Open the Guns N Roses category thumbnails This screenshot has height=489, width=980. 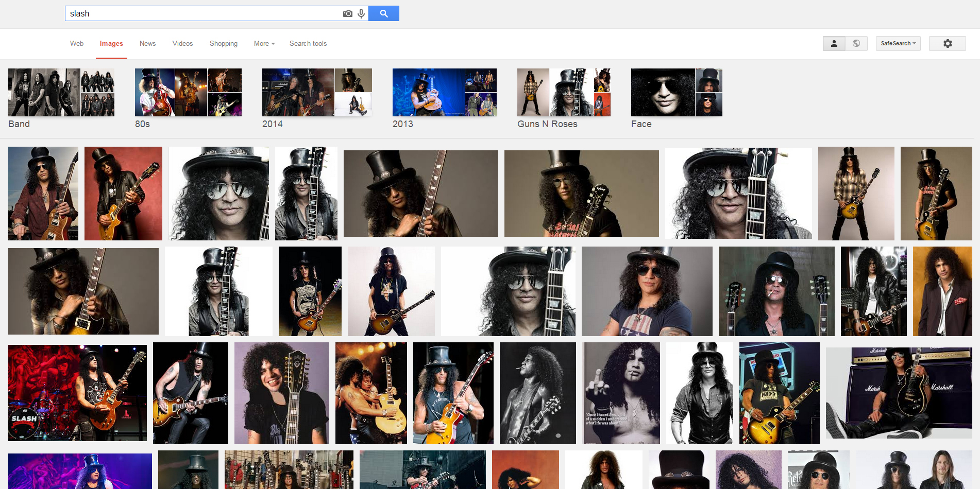tap(564, 92)
